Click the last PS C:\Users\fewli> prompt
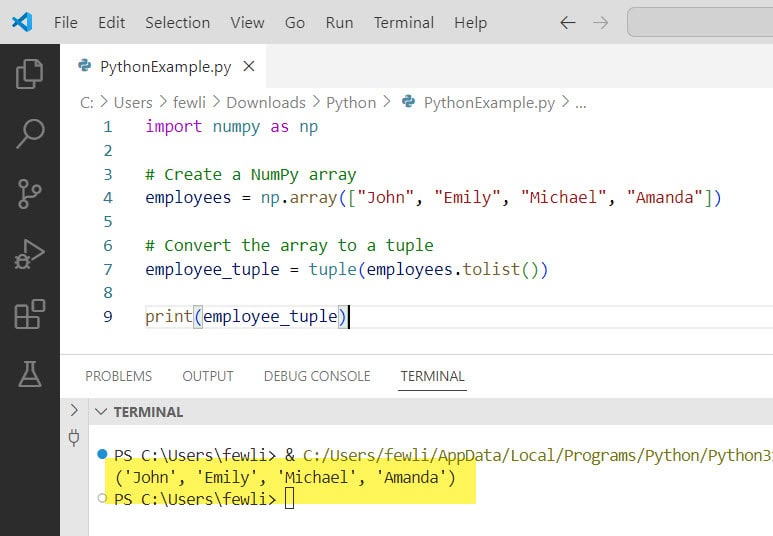773x536 pixels. point(195,499)
